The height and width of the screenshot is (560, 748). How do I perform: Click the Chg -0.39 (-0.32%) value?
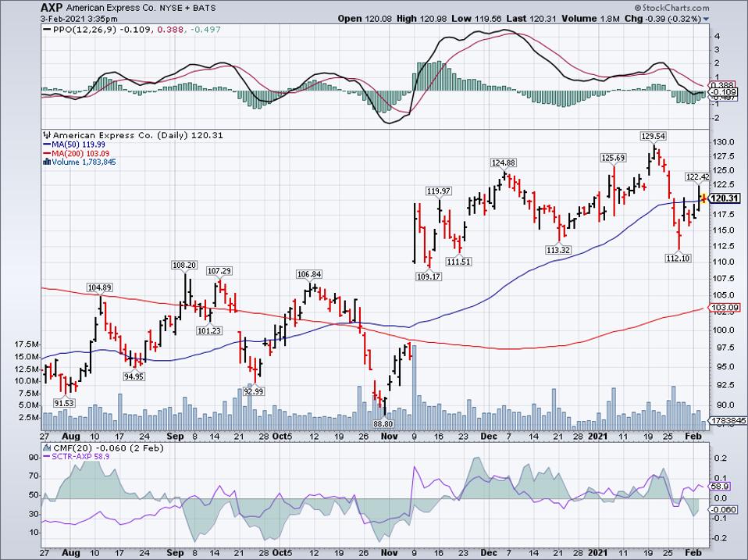(663, 19)
